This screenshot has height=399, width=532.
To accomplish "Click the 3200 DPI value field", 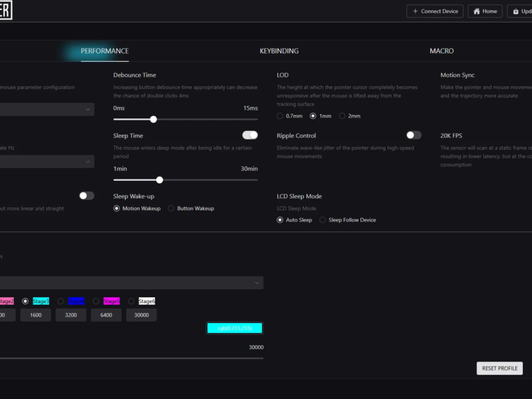I will pyautogui.click(x=71, y=315).
